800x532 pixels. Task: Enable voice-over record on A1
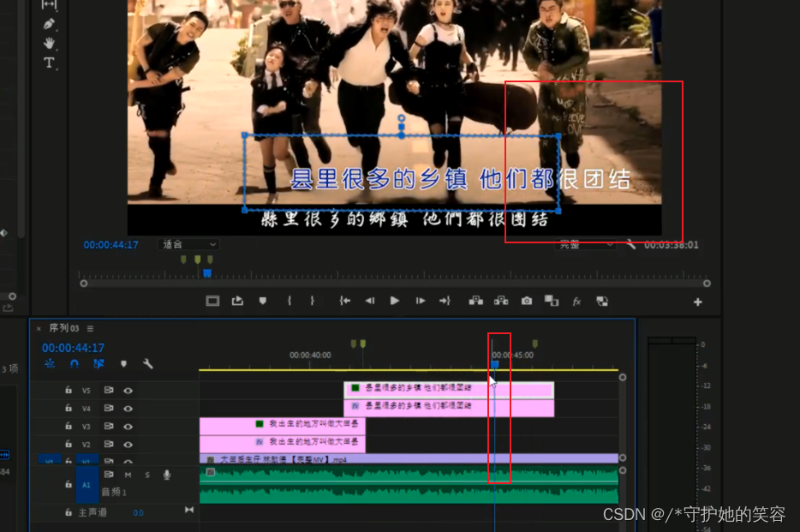tap(167, 475)
